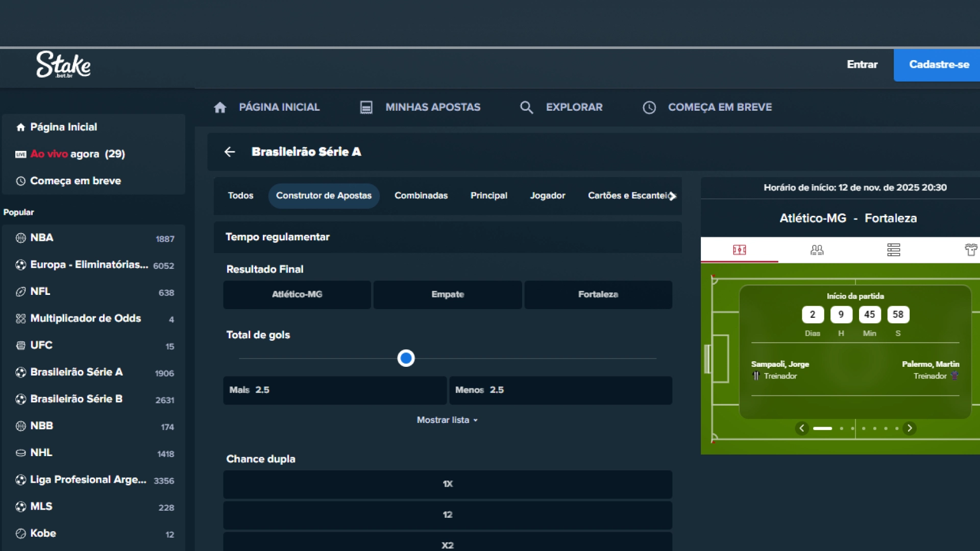980x551 pixels.
Task: Click the back arrow next to Brasileirão Série A
Action: (229, 152)
